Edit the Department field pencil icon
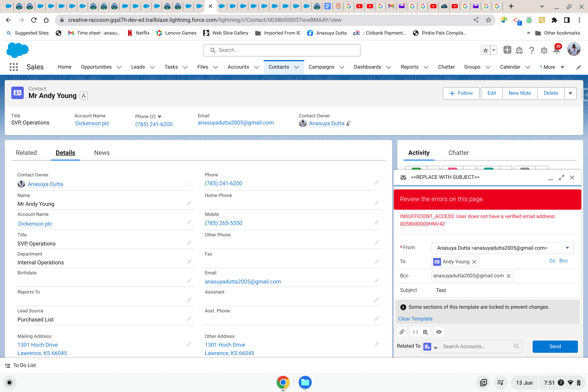 tap(189, 262)
